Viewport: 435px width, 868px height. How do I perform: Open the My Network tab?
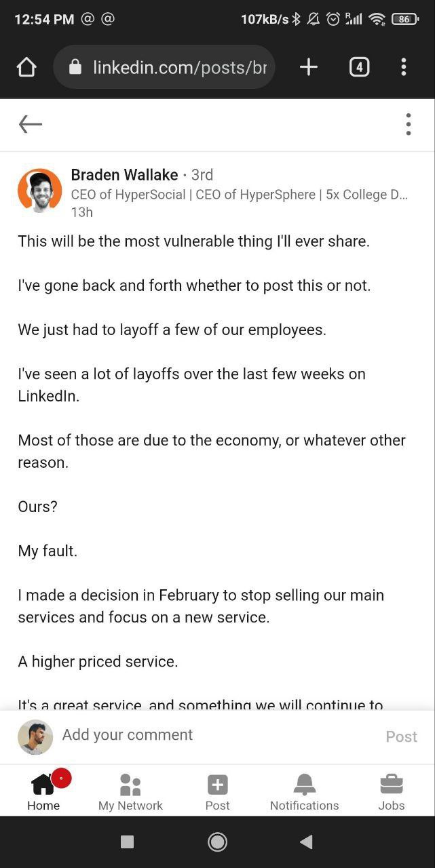pos(130,791)
